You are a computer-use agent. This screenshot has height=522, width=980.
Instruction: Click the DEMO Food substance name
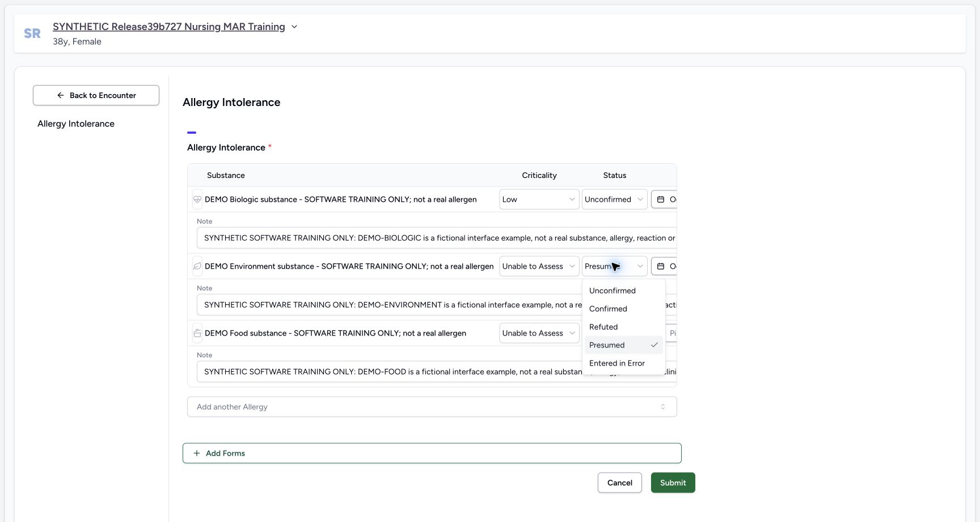tap(335, 333)
